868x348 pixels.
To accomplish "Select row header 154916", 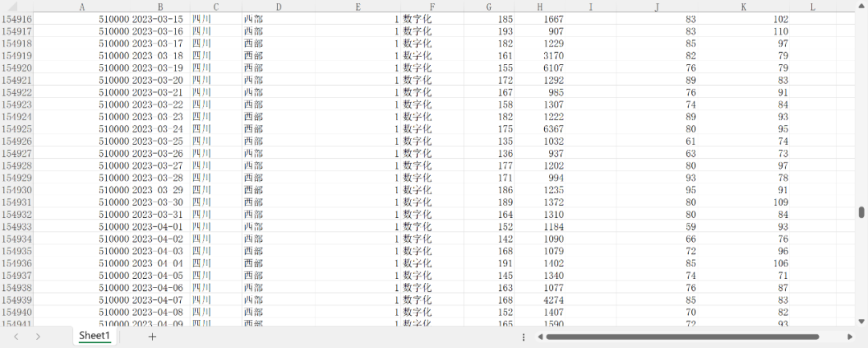I will (17, 18).
